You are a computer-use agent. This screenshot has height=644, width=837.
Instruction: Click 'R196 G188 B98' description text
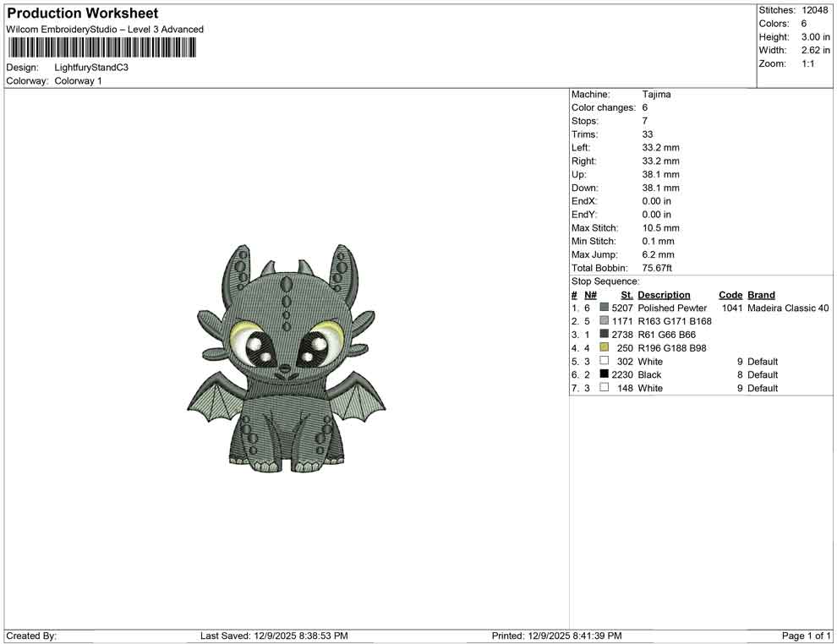(x=672, y=348)
